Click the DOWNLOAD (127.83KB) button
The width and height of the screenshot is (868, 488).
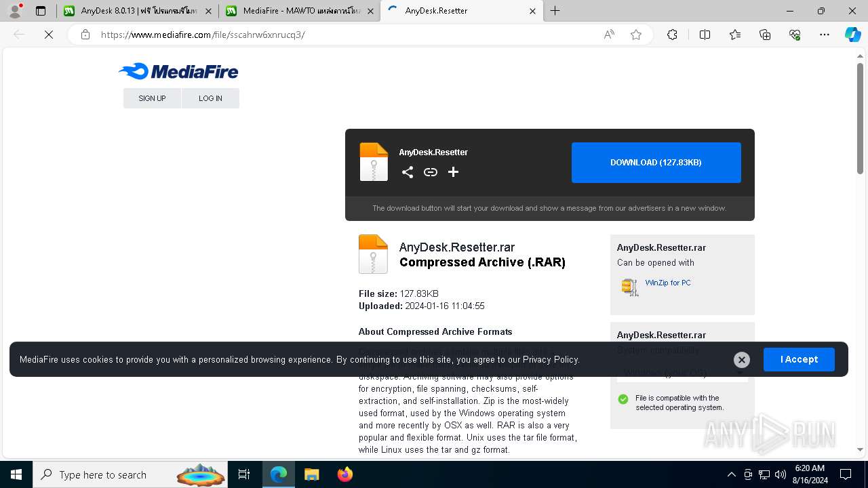pyautogui.click(x=656, y=163)
